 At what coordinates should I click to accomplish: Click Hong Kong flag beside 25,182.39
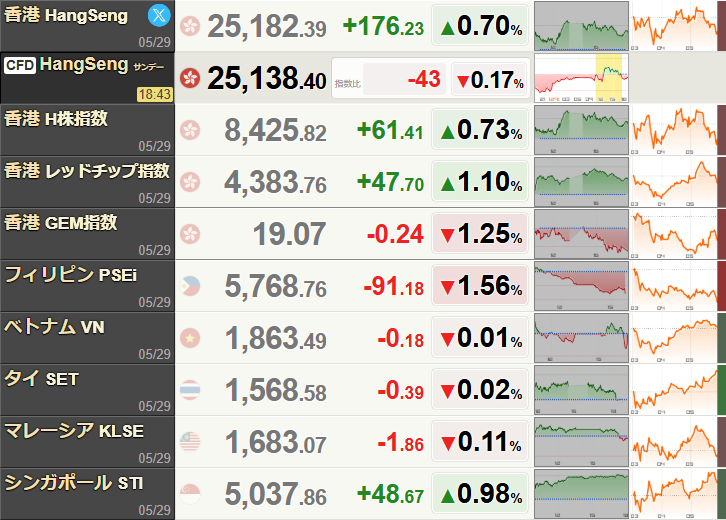click(x=190, y=26)
